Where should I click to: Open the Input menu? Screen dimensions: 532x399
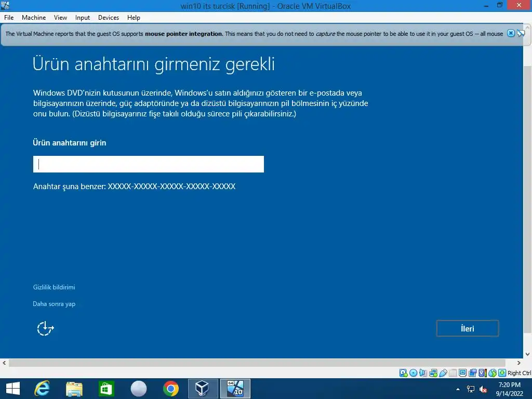click(x=83, y=18)
